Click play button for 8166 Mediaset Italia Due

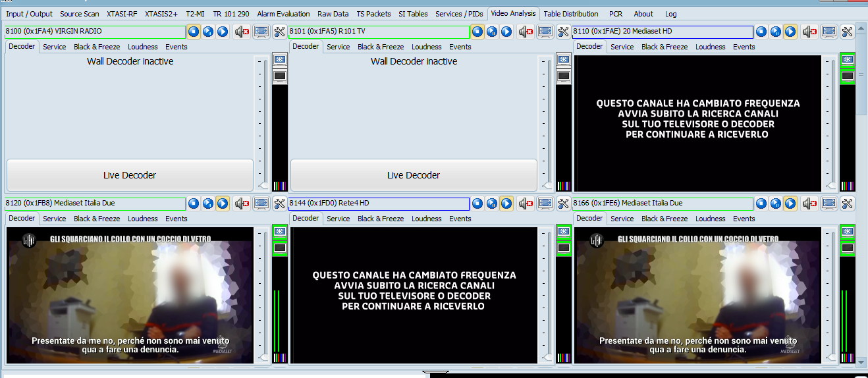click(790, 203)
